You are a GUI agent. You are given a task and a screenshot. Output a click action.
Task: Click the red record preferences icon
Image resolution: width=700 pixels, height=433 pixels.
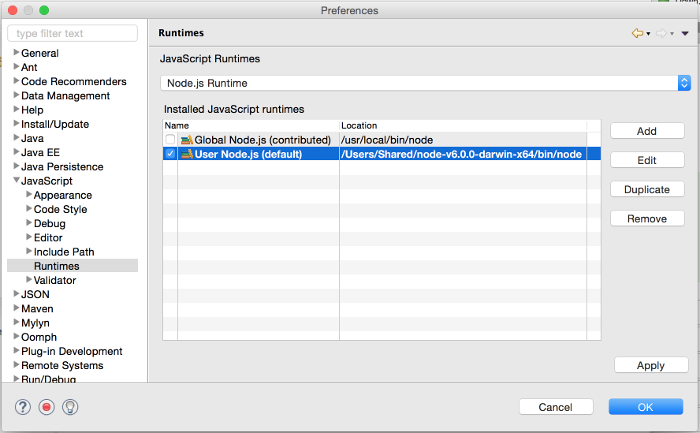click(x=46, y=407)
